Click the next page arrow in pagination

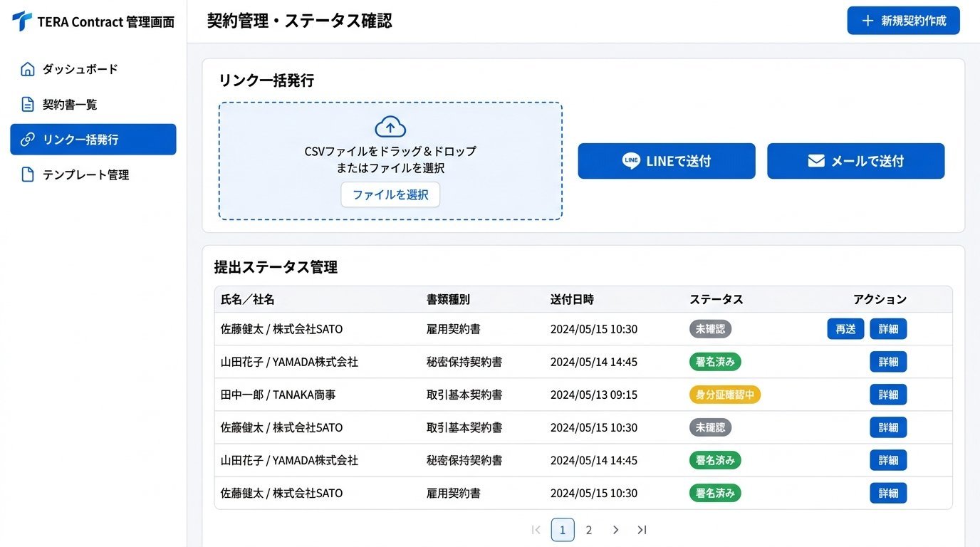[615, 530]
